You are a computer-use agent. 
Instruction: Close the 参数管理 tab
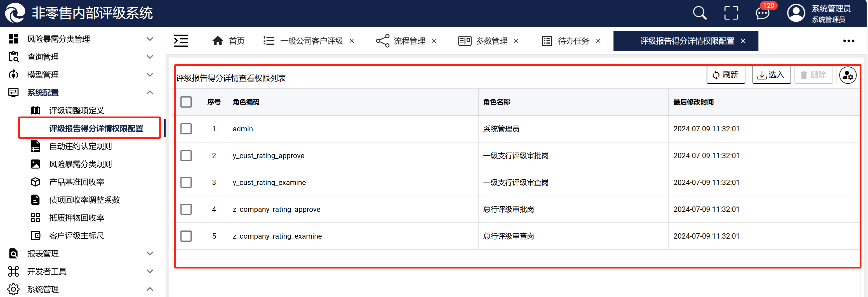(516, 41)
